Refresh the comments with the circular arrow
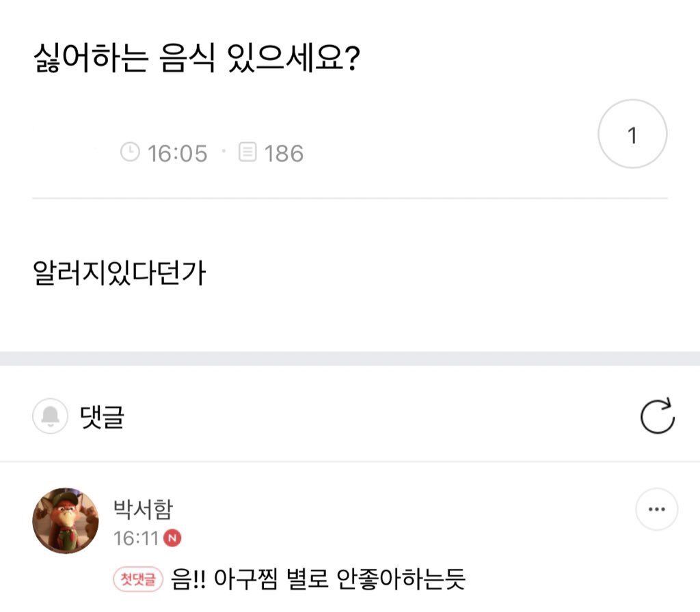The width and height of the screenshot is (700, 612). (657, 416)
